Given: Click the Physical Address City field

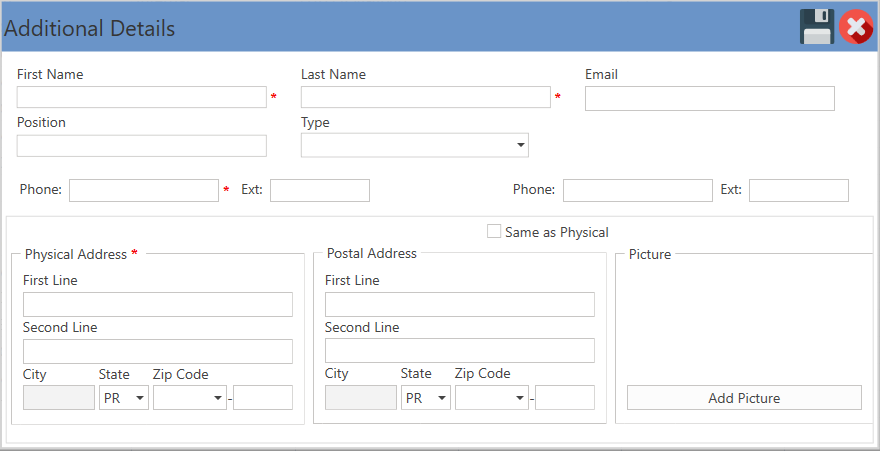Looking at the screenshot, I should (59, 398).
